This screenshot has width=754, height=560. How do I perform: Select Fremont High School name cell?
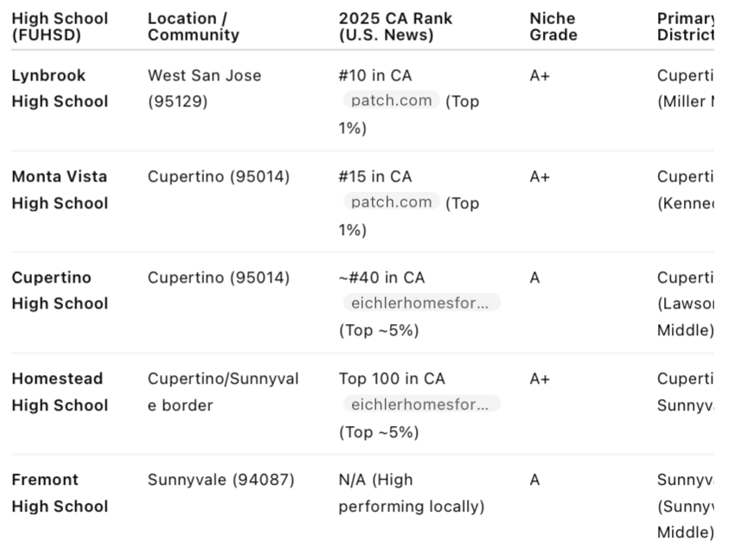pyautogui.click(x=61, y=493)
